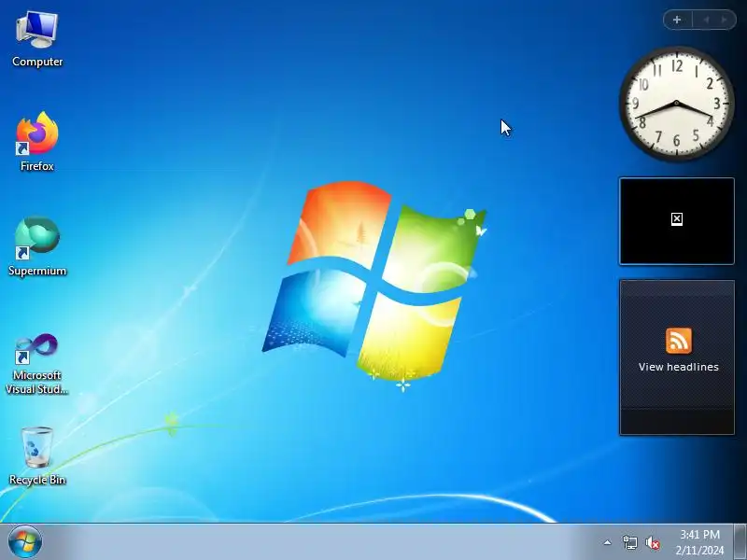Select the Firefox shortcut icon
This screenshot has width=747, height=560.
[37, 142]
